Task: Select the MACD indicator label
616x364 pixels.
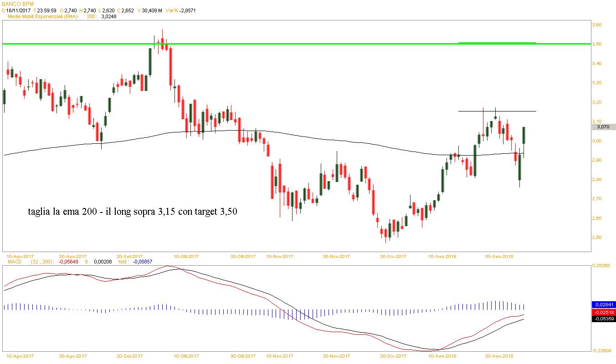Action: (15, 262)
